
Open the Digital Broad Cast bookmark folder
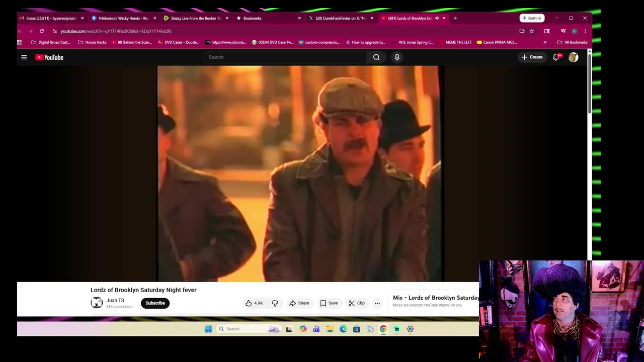(51, 42)
